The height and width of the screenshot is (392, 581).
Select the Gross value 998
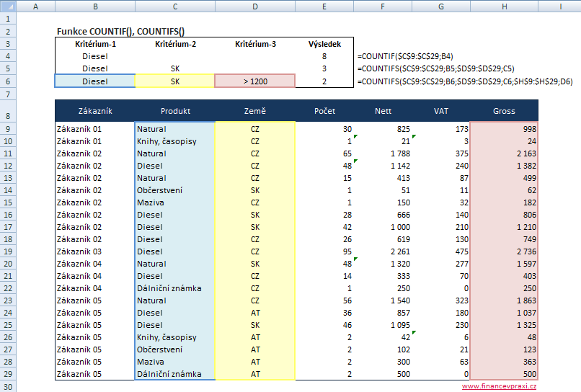(504, 129)
